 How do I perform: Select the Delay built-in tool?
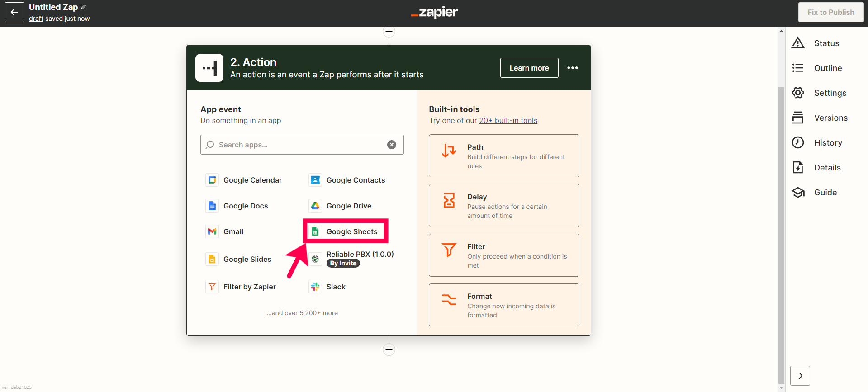(504, 205)
